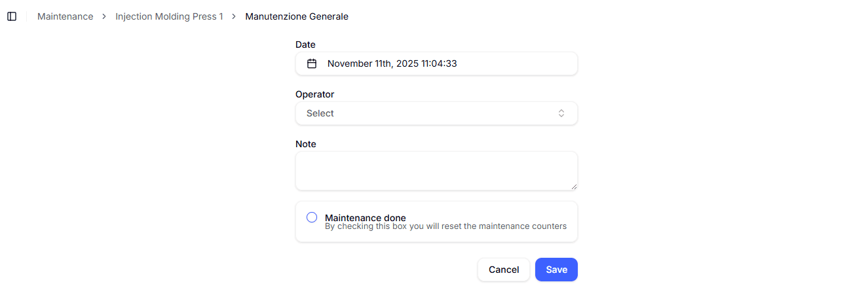Click the first breadcrumb chevron separator
The image size is (868, 299).
coord(104,16)
